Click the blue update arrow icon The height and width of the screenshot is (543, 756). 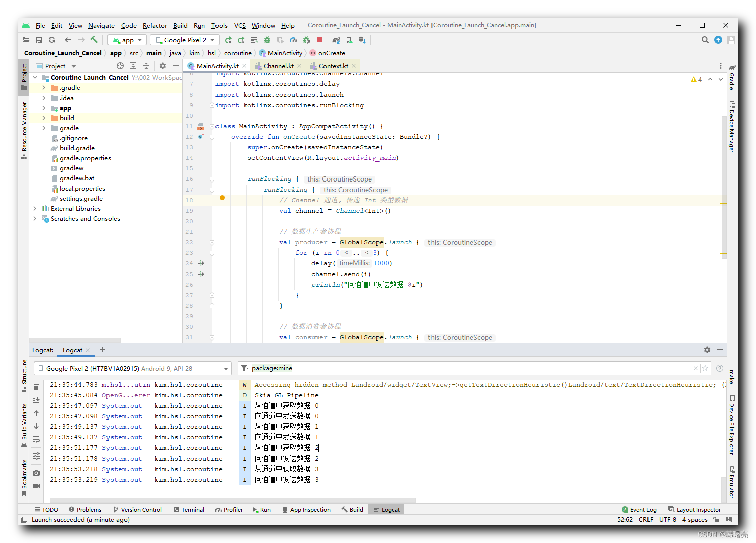(x=718, y=40)
